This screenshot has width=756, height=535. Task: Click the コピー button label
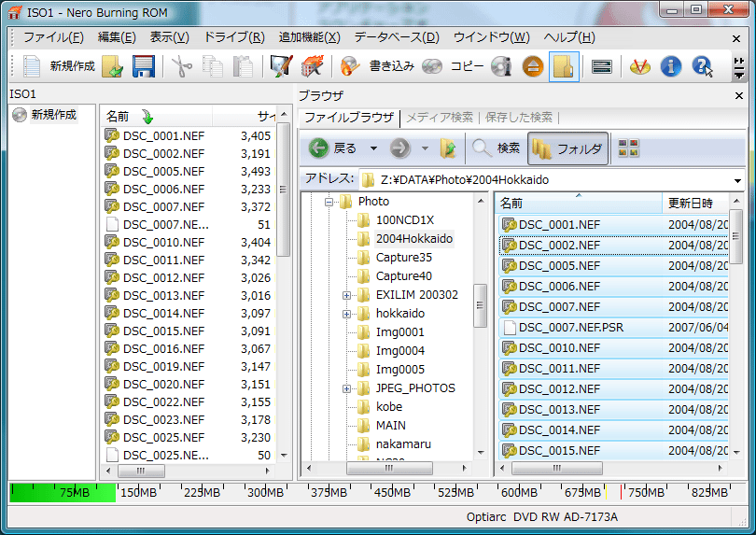[x=467, y=66]
